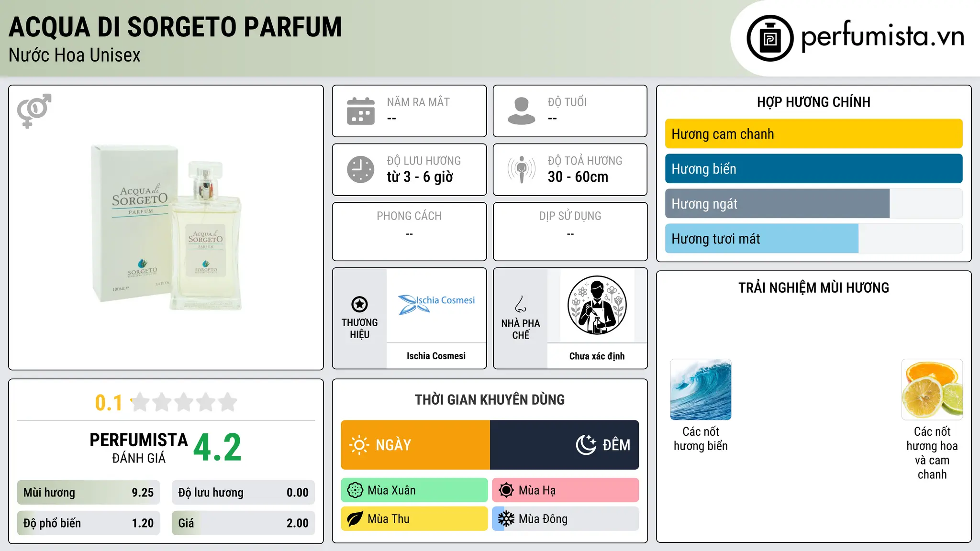
Task: Click the sillage icon beside Độ toả hương
Action: point(522,169)
